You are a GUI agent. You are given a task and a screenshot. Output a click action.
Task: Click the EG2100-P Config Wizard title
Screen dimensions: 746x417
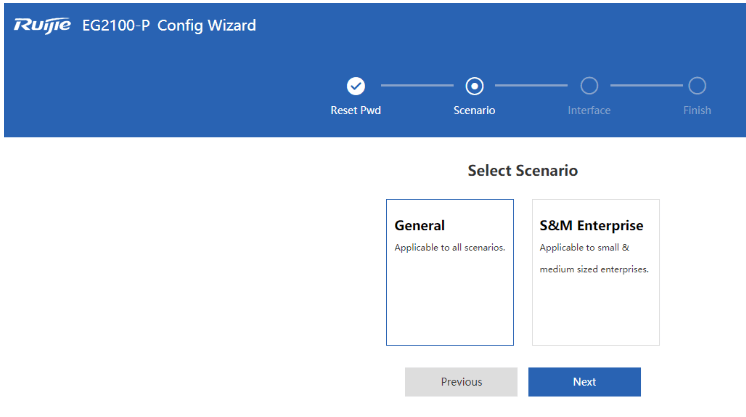tap(169, 25)
